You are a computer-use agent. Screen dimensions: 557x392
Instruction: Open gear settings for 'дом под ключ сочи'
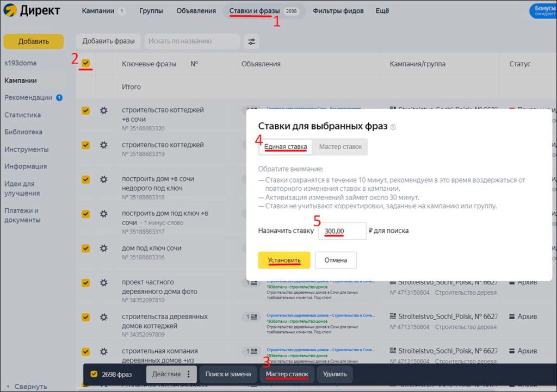(103, 248)
